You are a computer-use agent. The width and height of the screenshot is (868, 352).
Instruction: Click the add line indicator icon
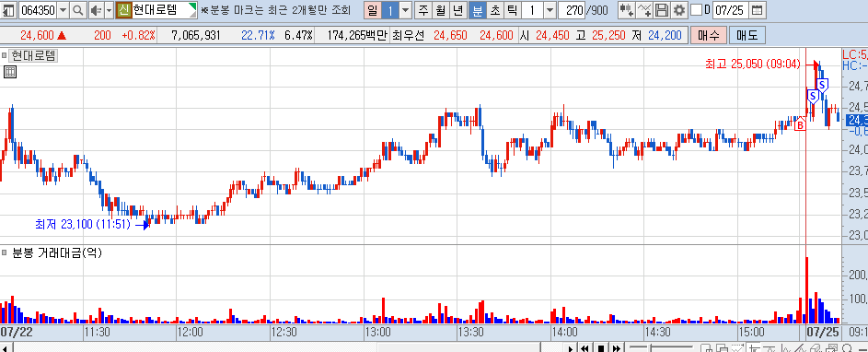click(x=644, y=10)
